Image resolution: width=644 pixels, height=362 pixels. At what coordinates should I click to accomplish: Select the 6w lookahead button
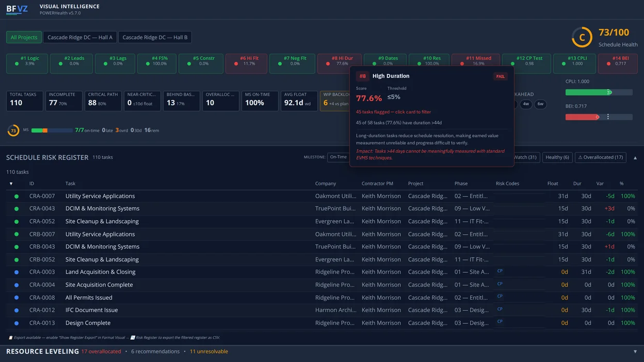540,104
